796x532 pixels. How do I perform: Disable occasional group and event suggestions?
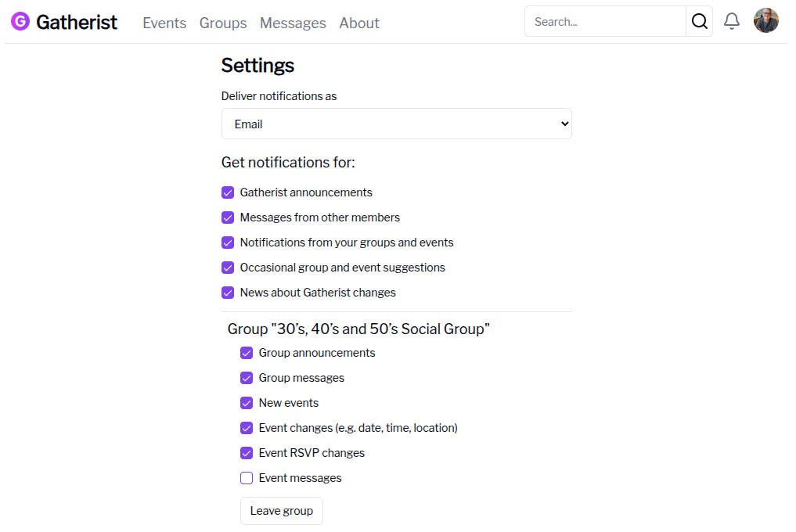(227, 268)
